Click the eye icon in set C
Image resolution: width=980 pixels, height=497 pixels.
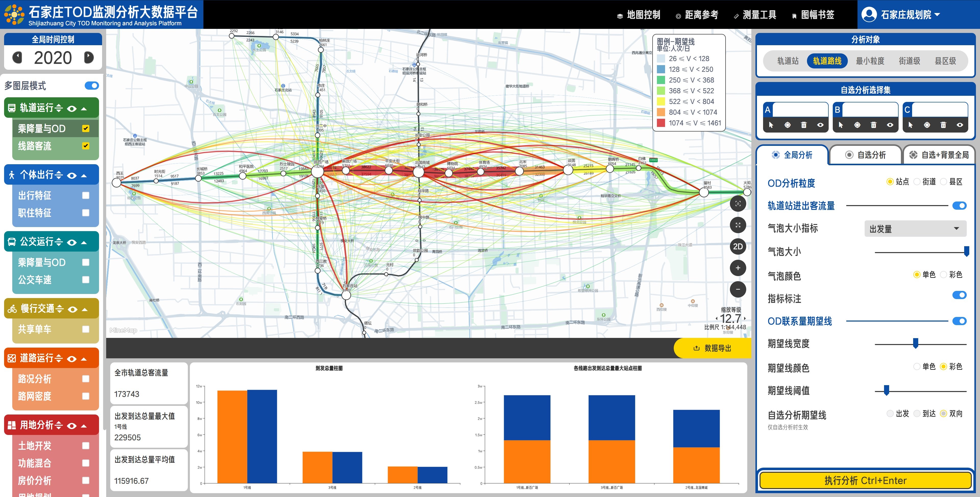tap(960, 125)
